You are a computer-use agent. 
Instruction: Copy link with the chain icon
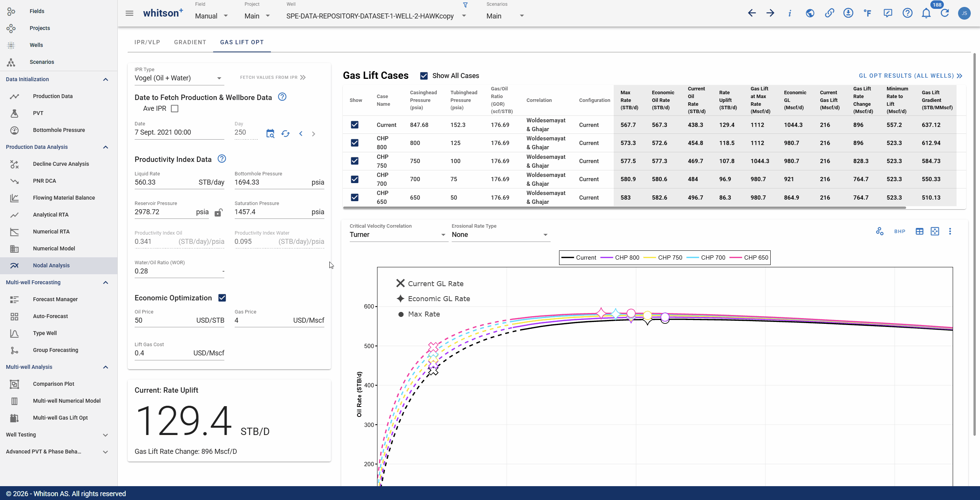(829, 13)
